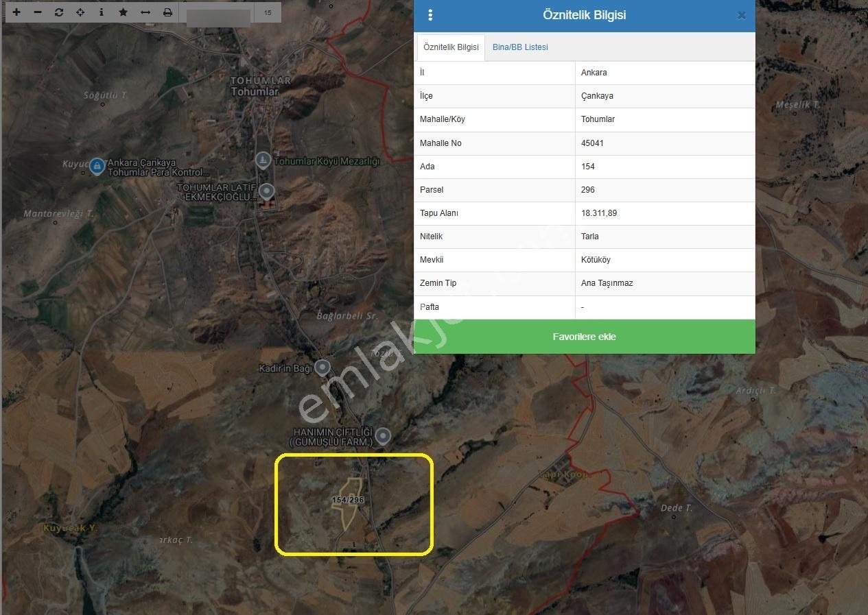
Task: Click the Söğütlü T. map label
Action: tap(106, 95)
